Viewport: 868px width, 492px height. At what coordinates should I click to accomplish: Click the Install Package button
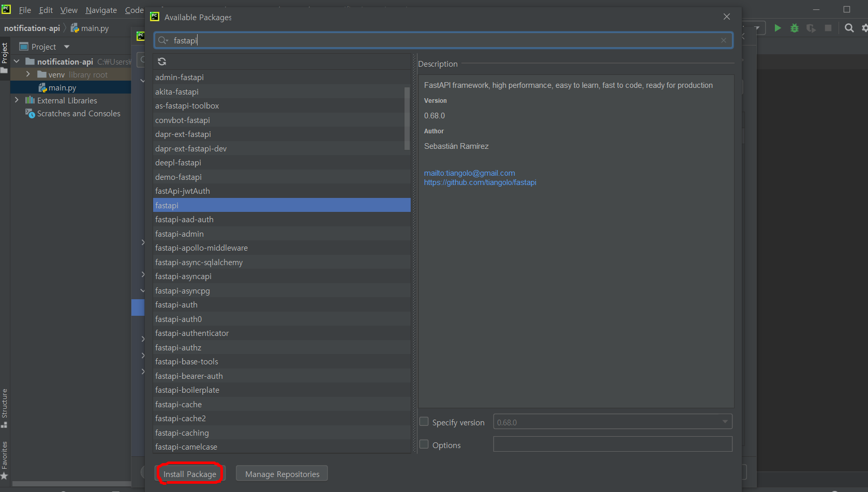click(x=190, y=474)
